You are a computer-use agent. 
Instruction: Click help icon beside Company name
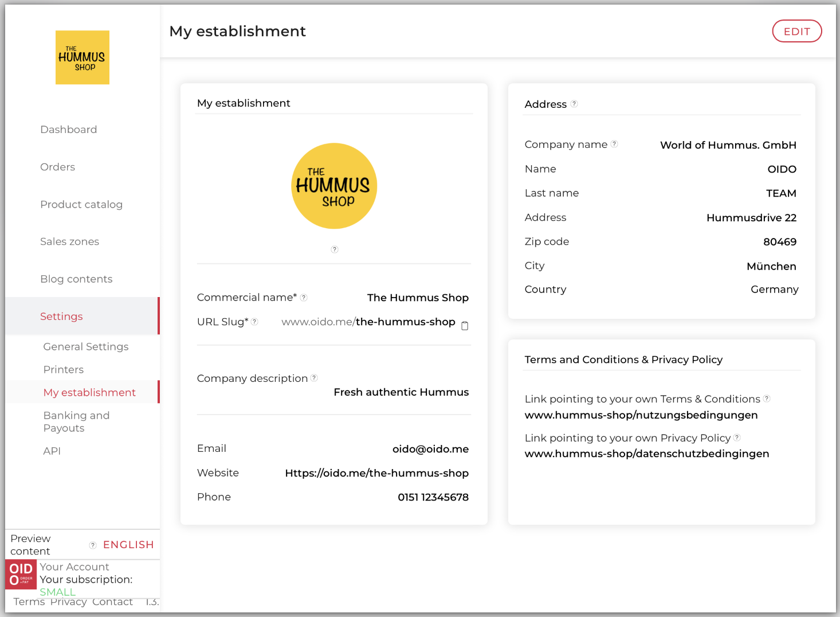(x=614, y=144)
